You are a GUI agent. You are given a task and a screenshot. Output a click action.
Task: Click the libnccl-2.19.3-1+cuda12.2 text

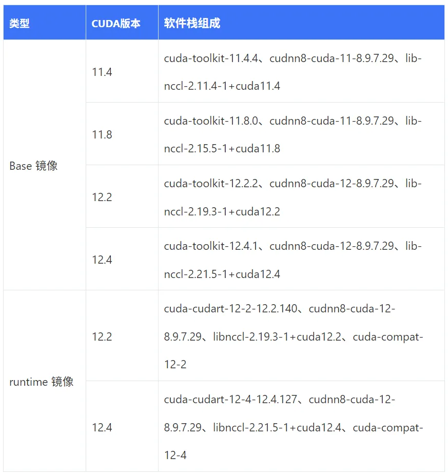[x=277, y=336]
